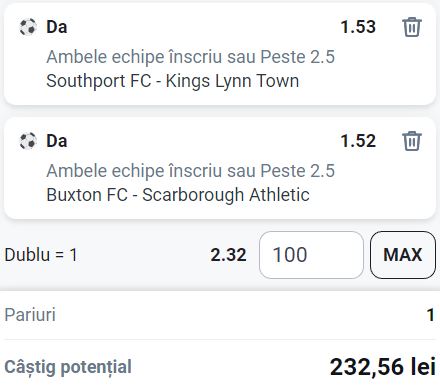This screenshot has height=390, width=440.
Task: Click market text above Buxton FC match
Action: 190,171
